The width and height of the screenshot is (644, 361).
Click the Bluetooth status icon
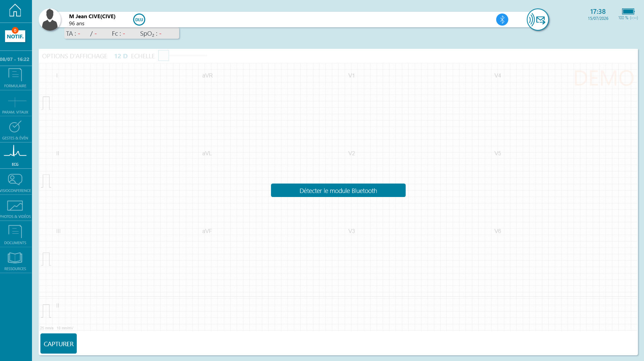pos(502,20)
